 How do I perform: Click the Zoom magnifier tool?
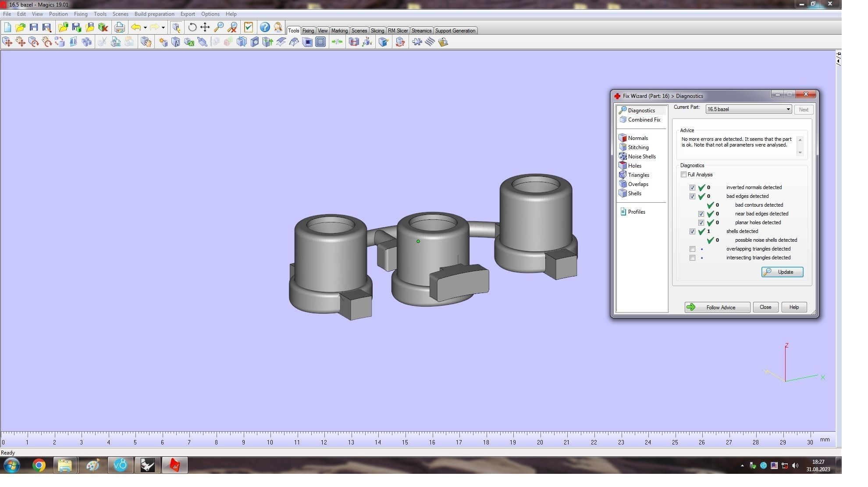pyautogui.click(x=219, y=27)
